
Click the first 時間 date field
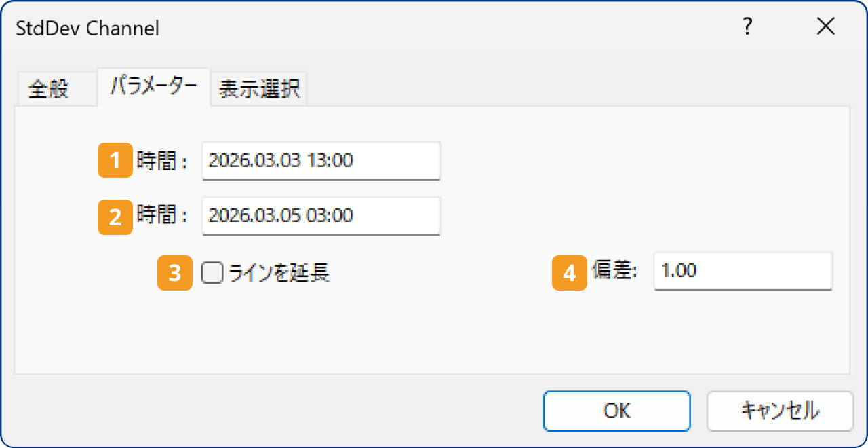tap(321, 161)
